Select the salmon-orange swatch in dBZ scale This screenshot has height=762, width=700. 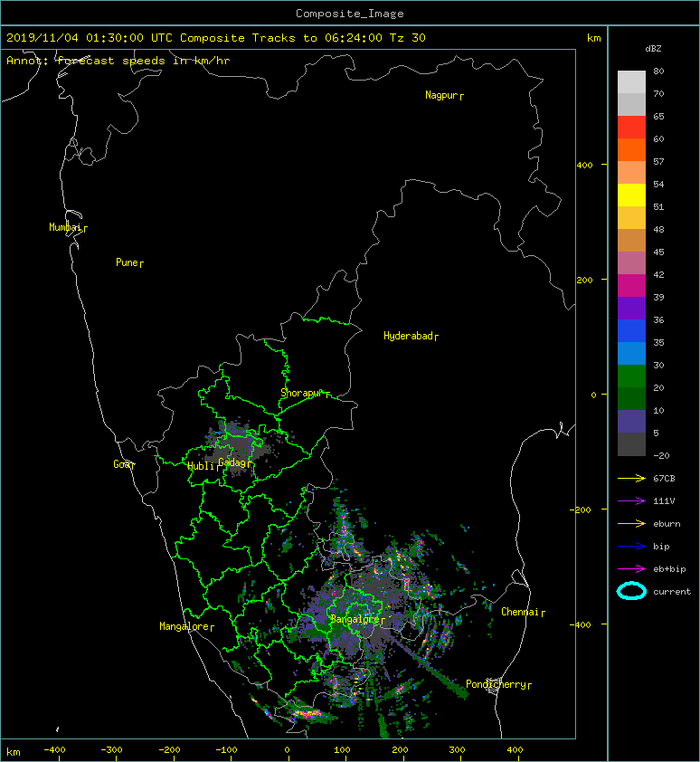click(x=631, y=173)
